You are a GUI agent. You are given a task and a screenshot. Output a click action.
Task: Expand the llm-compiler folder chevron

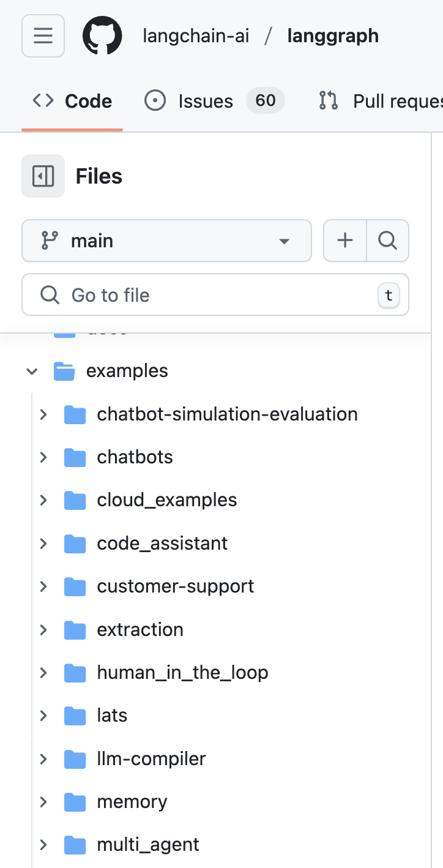tap(43, 759)
